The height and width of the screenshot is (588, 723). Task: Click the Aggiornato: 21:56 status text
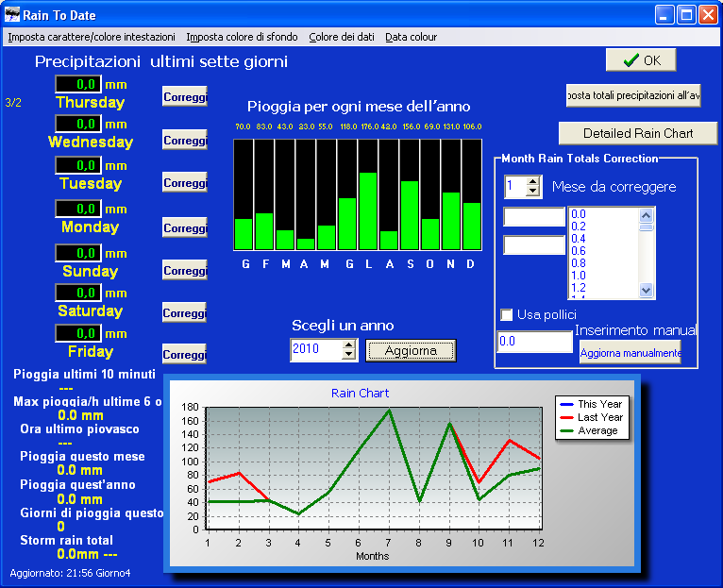(x=70, y=573)
